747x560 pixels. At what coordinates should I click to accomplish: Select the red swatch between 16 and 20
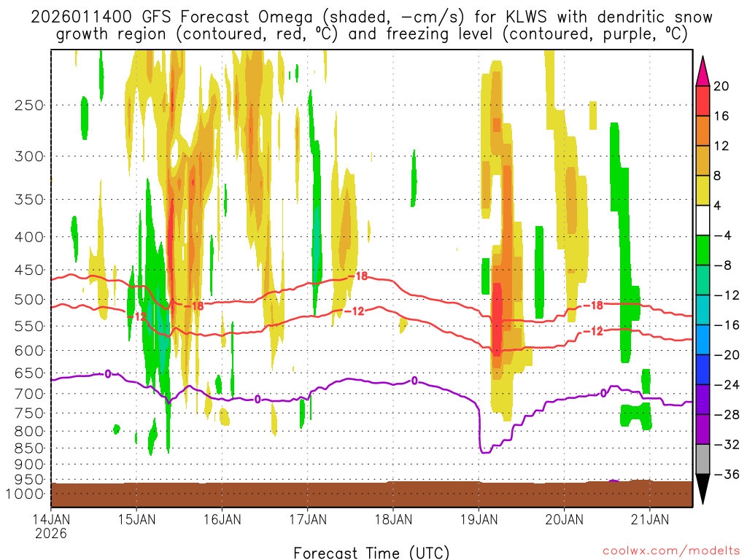click(x=703, y=101)
